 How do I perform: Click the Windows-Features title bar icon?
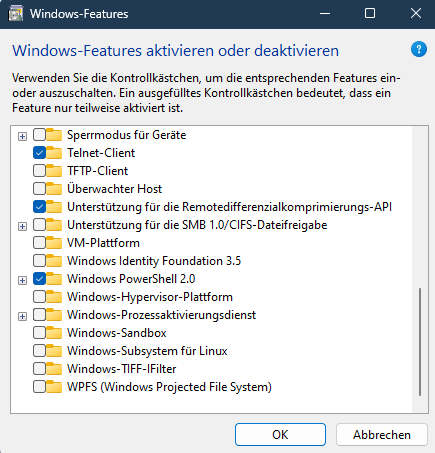(15, 14)
